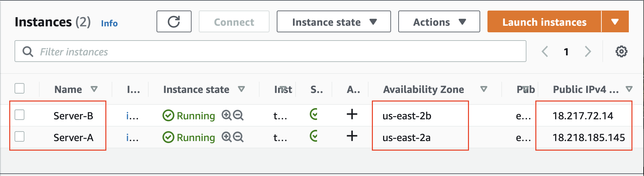Open the Info link
The image size is (644, 176).
click(x=109, y=23)
